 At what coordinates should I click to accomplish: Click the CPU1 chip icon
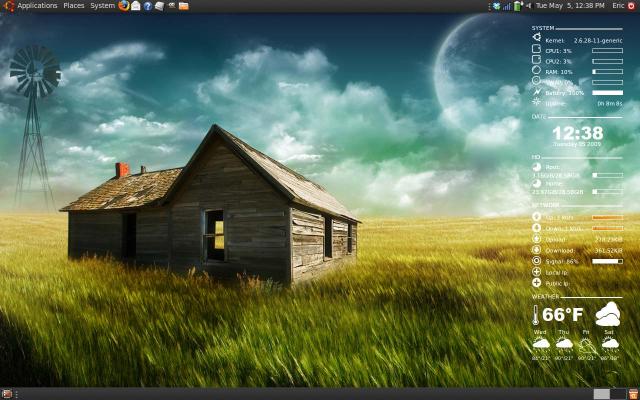(536, 49)
